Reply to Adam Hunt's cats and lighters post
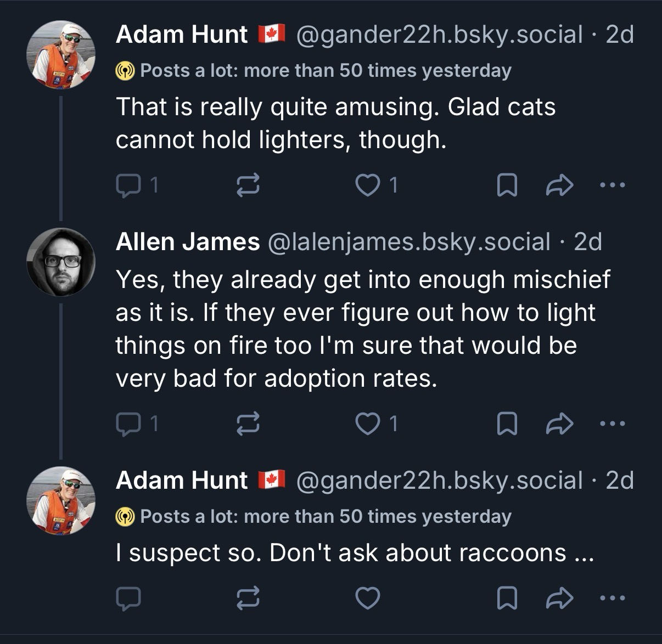Screen dimensions: 662x644 [128, 186]
